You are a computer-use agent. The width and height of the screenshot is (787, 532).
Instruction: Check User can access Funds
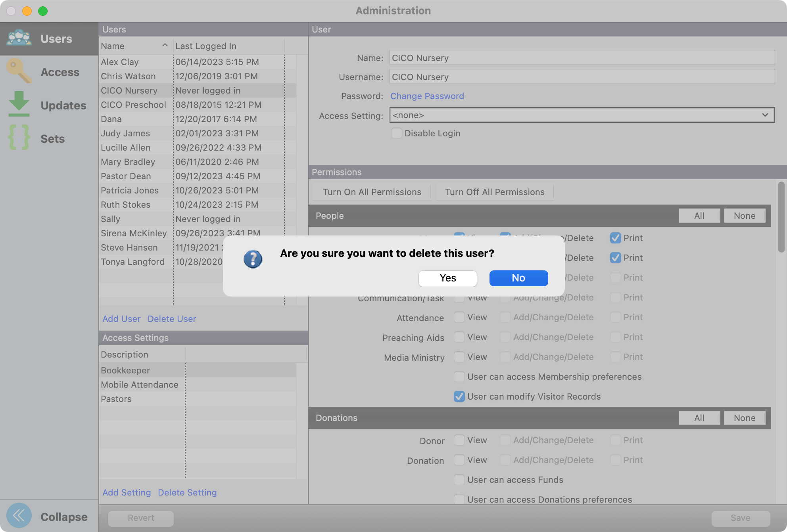pos(459,480)
